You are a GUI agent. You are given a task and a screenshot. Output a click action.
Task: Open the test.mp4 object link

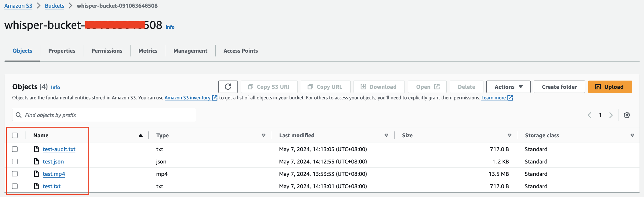point(54,174)
